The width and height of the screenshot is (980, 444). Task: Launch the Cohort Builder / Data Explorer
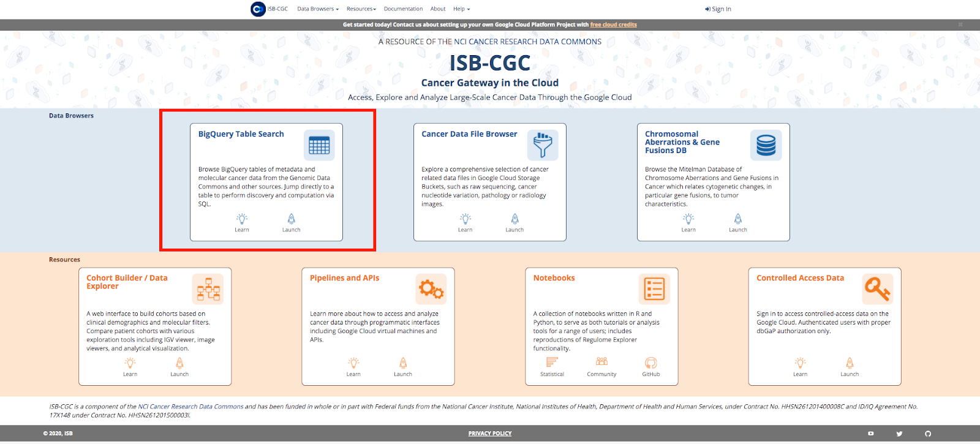[179, 366]
